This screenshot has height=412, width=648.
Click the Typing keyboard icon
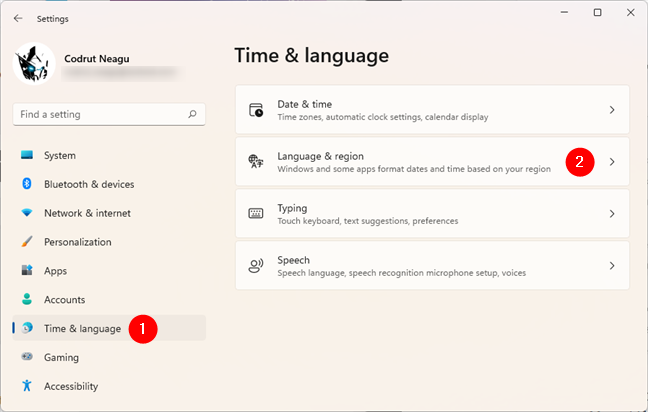coord(256,214)
